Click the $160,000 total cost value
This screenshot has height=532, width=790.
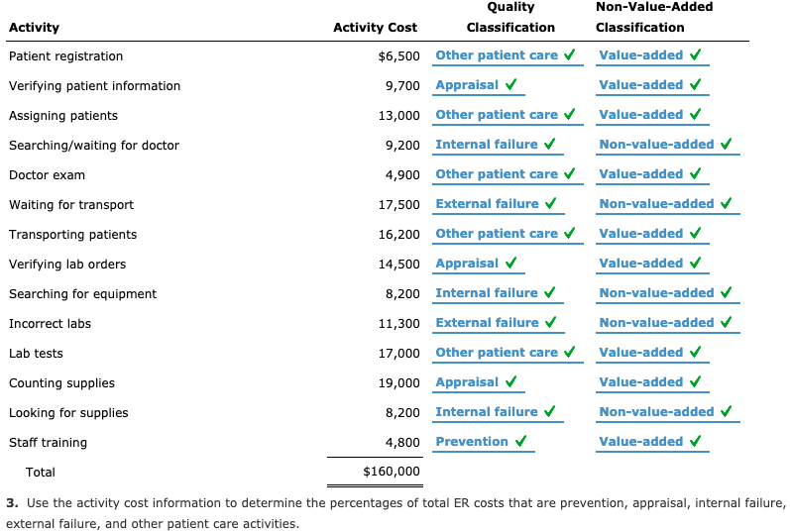pos(392,471)
